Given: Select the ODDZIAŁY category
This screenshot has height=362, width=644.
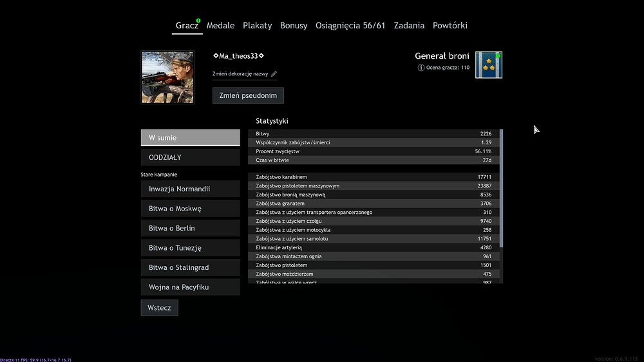Looking at the screenshot, I should click(x=190, y=157).
